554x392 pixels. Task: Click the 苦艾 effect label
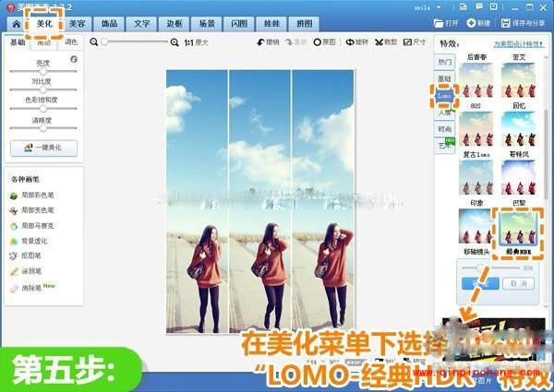[x=519, y=57]
